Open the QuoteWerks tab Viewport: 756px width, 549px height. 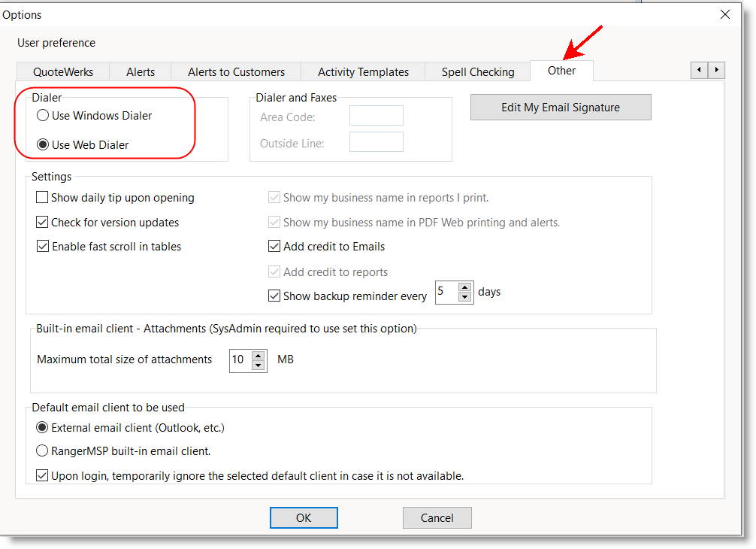click(x=63, y=72)
